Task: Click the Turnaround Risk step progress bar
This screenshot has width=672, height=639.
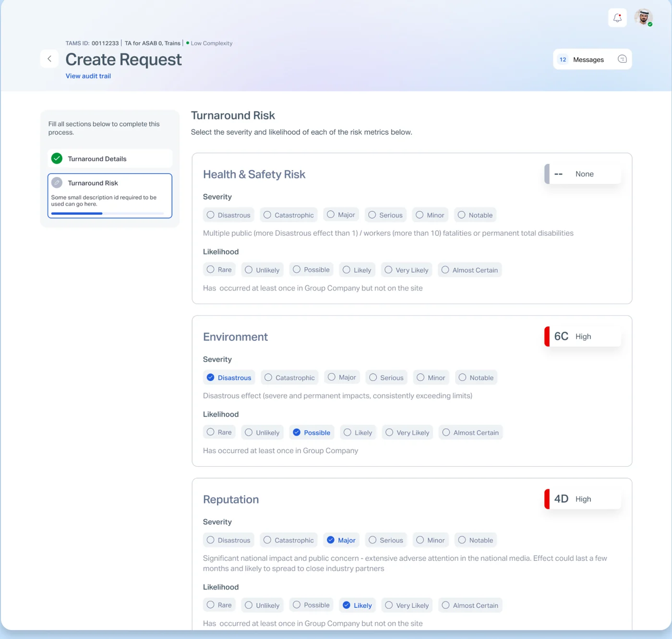Action: click(x=108, y=213)
